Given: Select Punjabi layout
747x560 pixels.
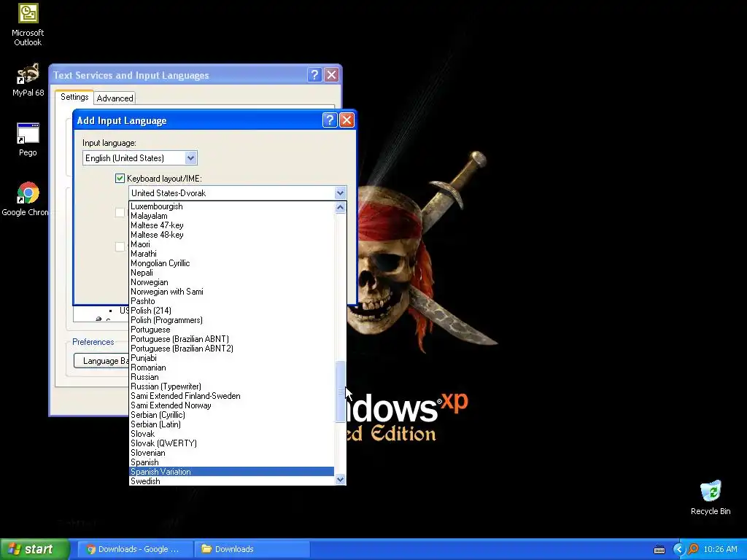Looking at the screenshot, I should coord(231,358).
